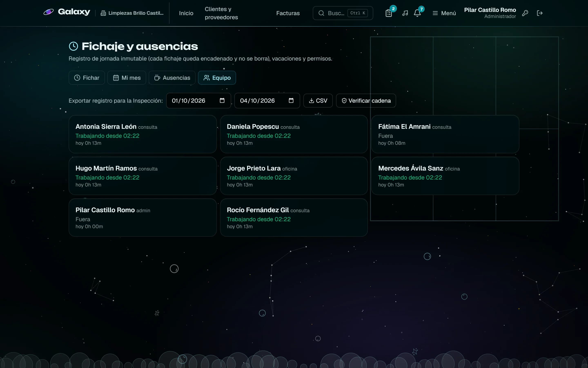The height and width of the screenshot is (368, 588).
Task: Open the notifications bell with badge 7
Action: [x=417, y=13]
